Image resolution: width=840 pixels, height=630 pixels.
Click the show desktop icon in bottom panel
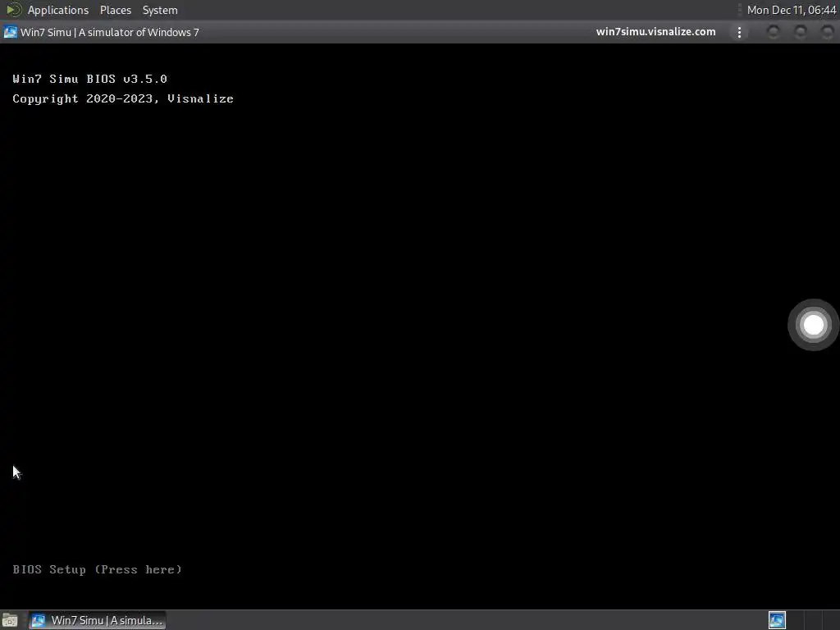(x=10, y=620)
